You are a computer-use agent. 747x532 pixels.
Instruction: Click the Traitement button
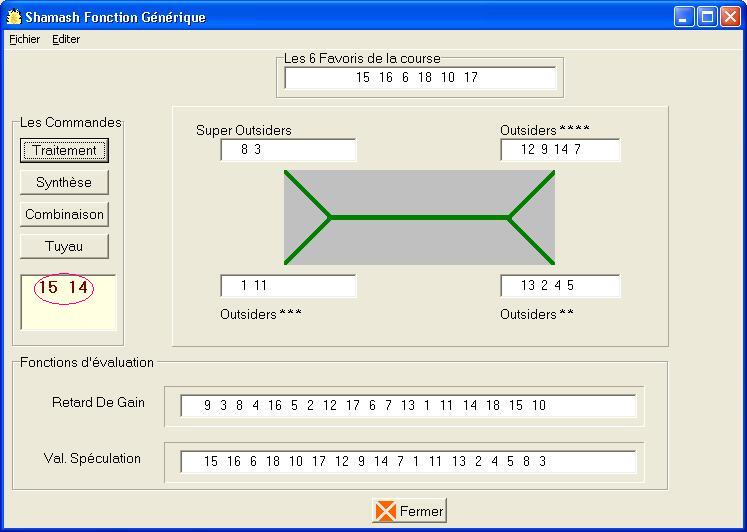click(x=64, y=151)
